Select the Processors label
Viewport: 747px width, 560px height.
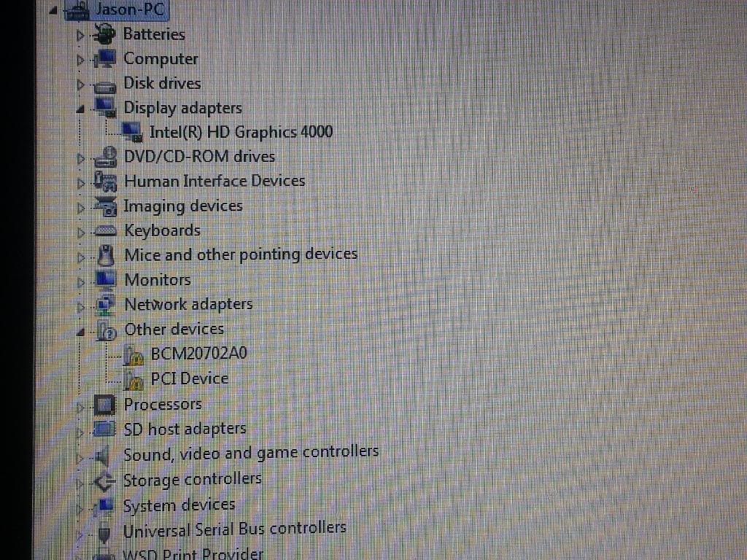pyautogui.click(x=163, y=404)
